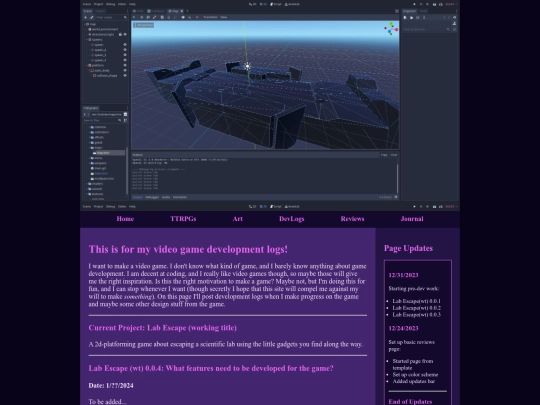Choose the Scale Mode tool
540x405 pixels.
(154, 17)
